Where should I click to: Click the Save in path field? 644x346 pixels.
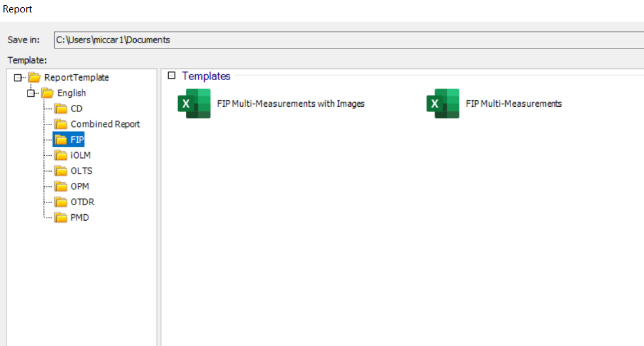click(x=349, y=40)
